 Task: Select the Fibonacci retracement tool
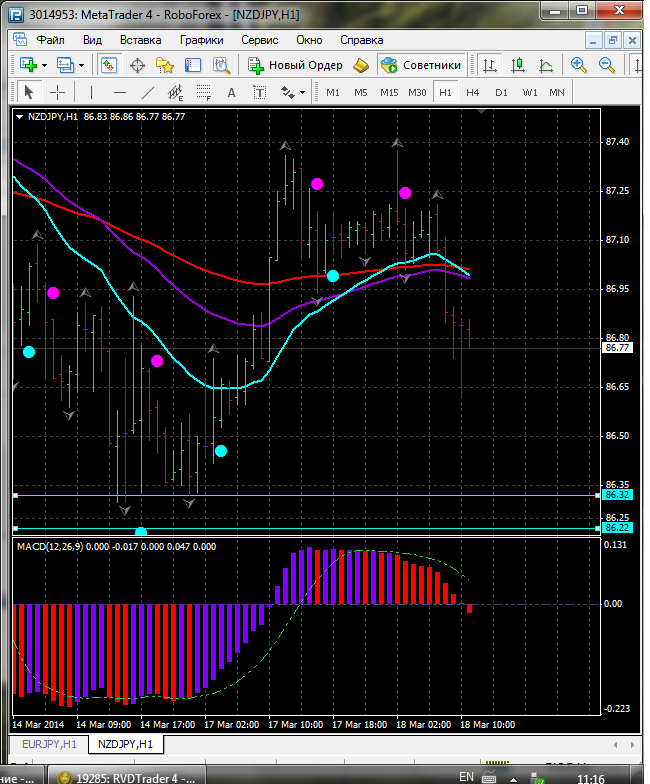coord(205,92)
